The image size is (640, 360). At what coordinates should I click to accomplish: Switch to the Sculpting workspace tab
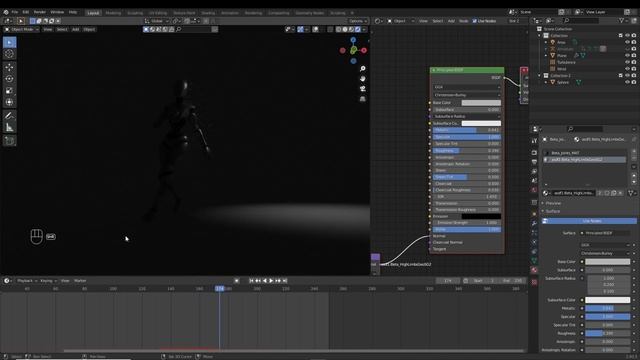click(135, 13)
